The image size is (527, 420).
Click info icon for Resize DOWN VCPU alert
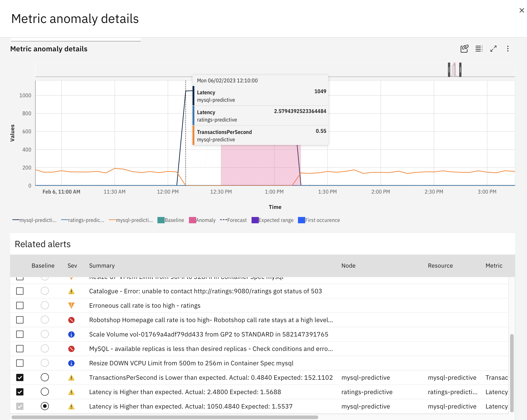point(71,363)
